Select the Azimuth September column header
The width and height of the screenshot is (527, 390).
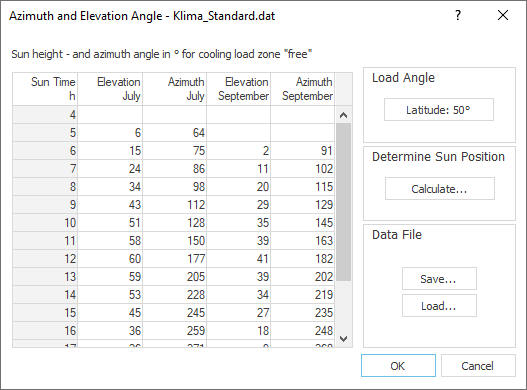click(x=302, y=89)
